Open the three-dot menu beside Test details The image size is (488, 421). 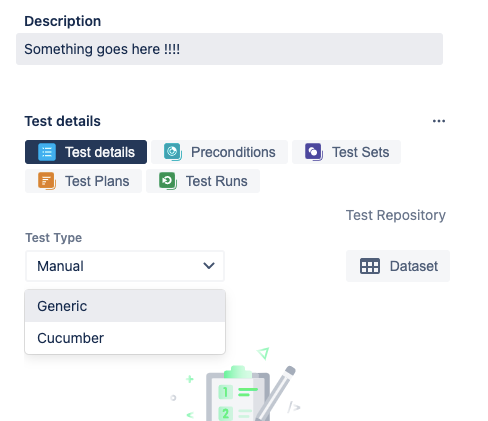point(439,121)
